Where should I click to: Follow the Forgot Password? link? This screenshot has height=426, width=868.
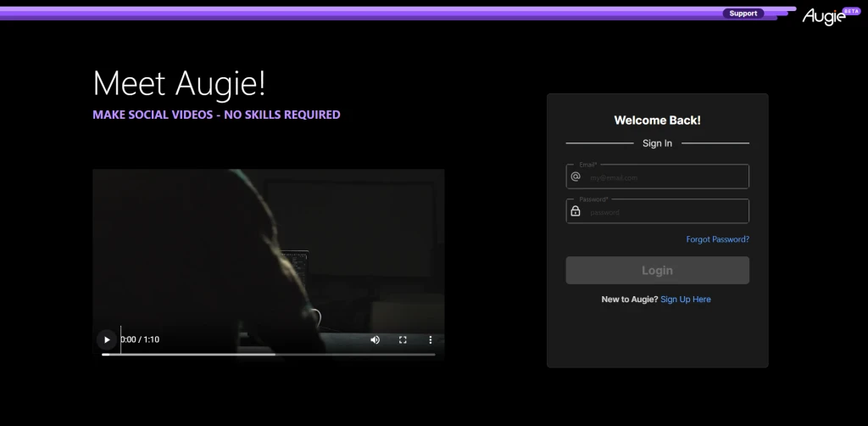pos(717,239)
